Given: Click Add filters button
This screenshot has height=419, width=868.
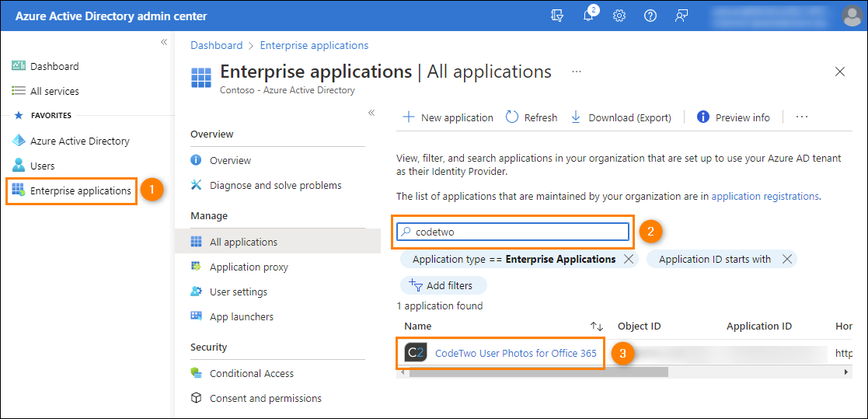Looking at the screenshot, I should (x=444, y=285).
